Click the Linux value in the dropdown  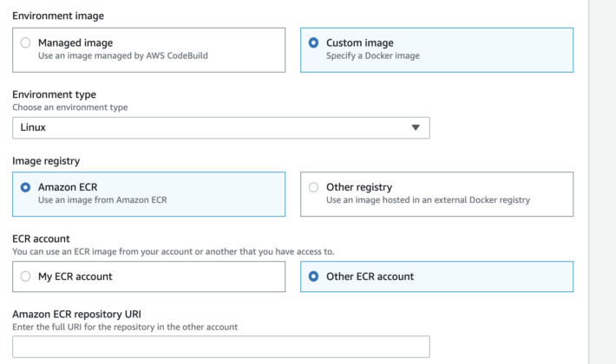pos(33,127)
